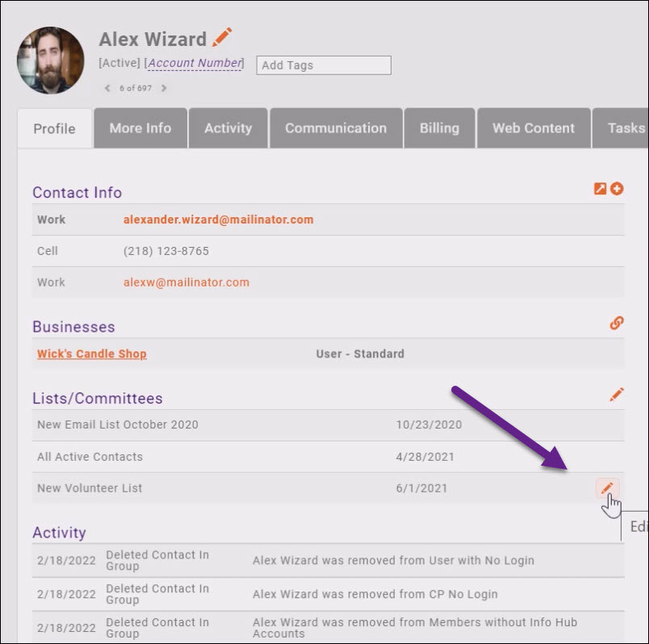Open the Communication tab
Screen dimensions: 649x644
336,128
